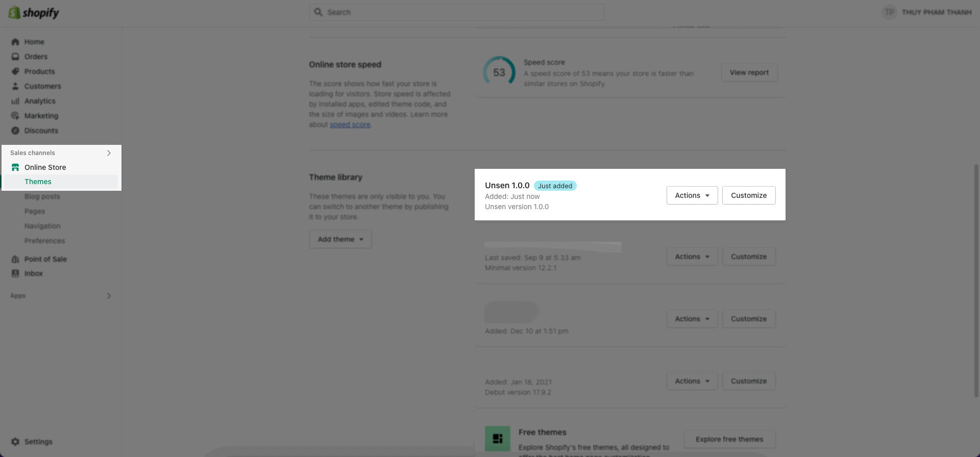Image resolution: width=980 pixels, height=457 pixels.
Task: Click the Online Store storefront icon
Action: pyautogui.click(x=15, y=167)
